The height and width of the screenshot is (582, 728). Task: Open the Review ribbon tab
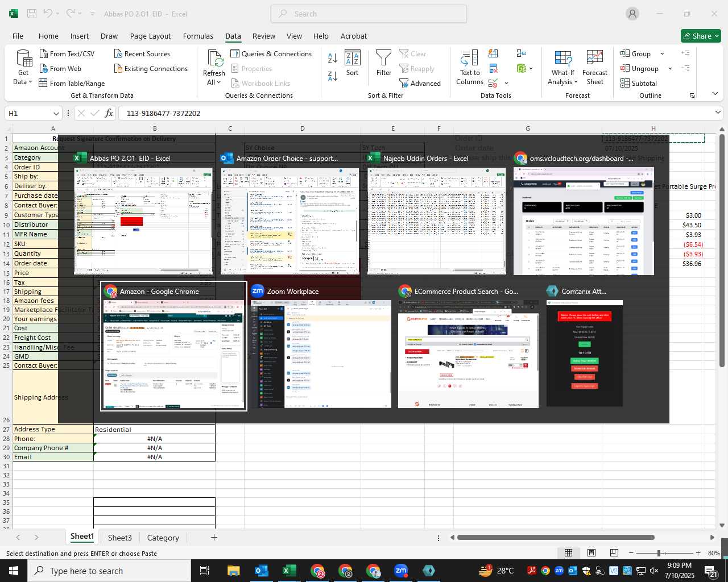(x=264, y=36)
